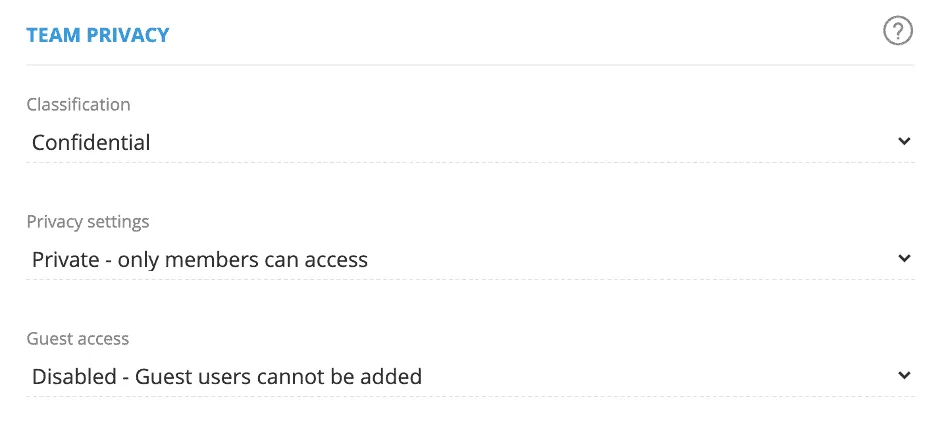
Task: Open the Team Privacy help icon
Action: coord(898,32)
